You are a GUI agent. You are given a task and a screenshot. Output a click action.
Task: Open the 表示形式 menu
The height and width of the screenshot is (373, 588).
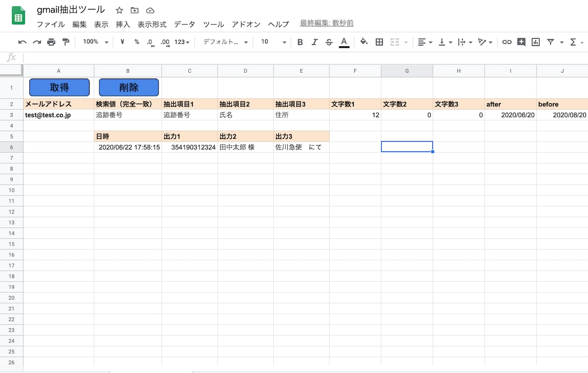pos(152,24)
